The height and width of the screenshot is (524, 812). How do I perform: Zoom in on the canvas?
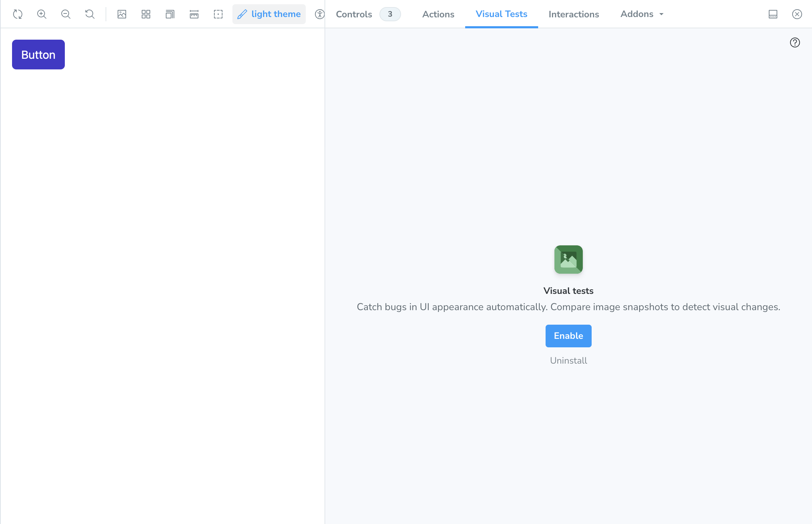41,14
